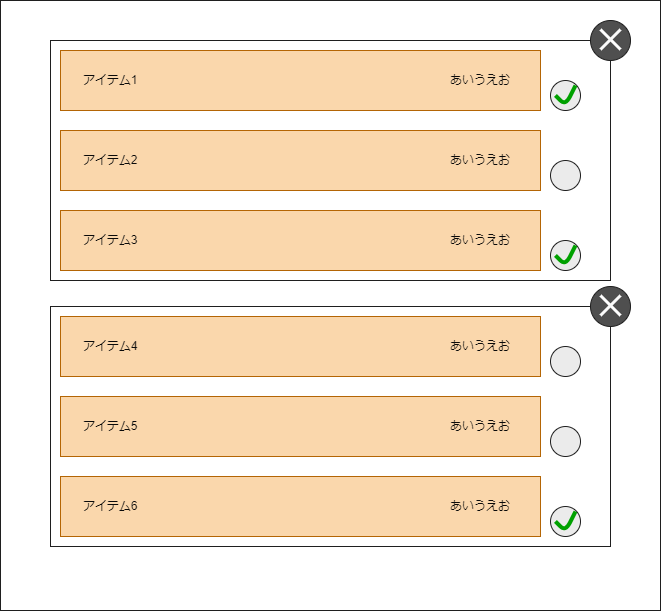Select the アイテム5 label text
The height and width of the screenshot is (611, 661).
tap(110, 426)
